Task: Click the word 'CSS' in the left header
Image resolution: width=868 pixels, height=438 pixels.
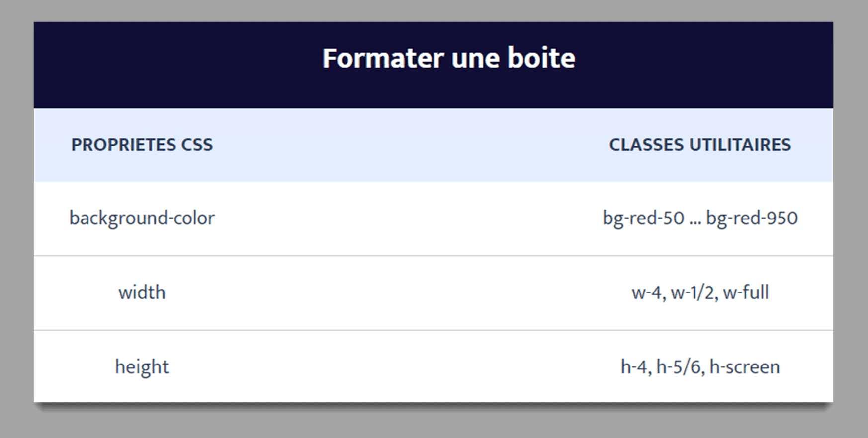Action: (197, 145)
